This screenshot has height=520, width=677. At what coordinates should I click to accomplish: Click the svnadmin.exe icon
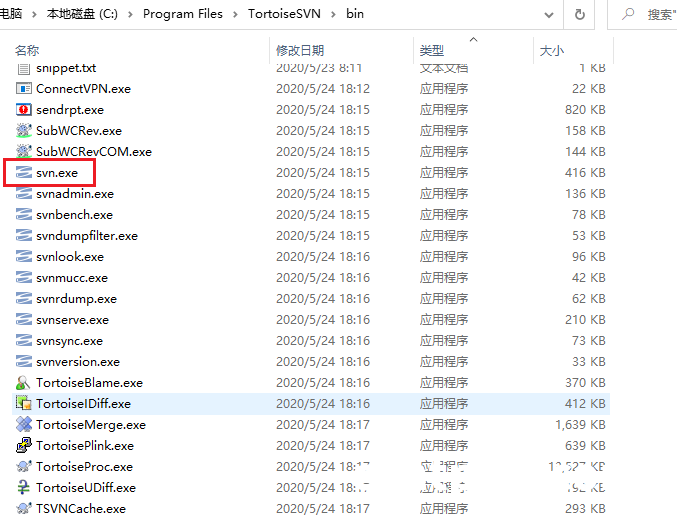[x=24, y=193]
